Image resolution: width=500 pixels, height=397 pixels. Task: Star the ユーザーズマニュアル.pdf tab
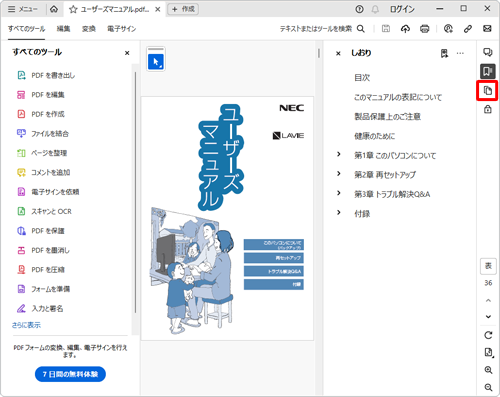click(73, 9)
